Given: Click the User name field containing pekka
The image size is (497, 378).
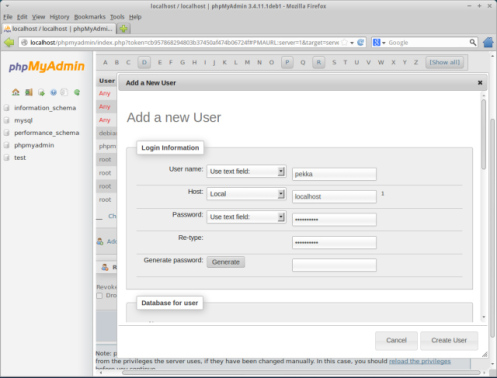Looking at the screenshot, I should tap(334, 174).
